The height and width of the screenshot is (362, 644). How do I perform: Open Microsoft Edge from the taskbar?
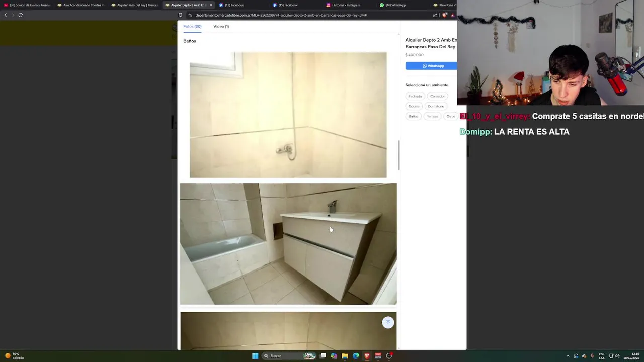coord(356,356)
